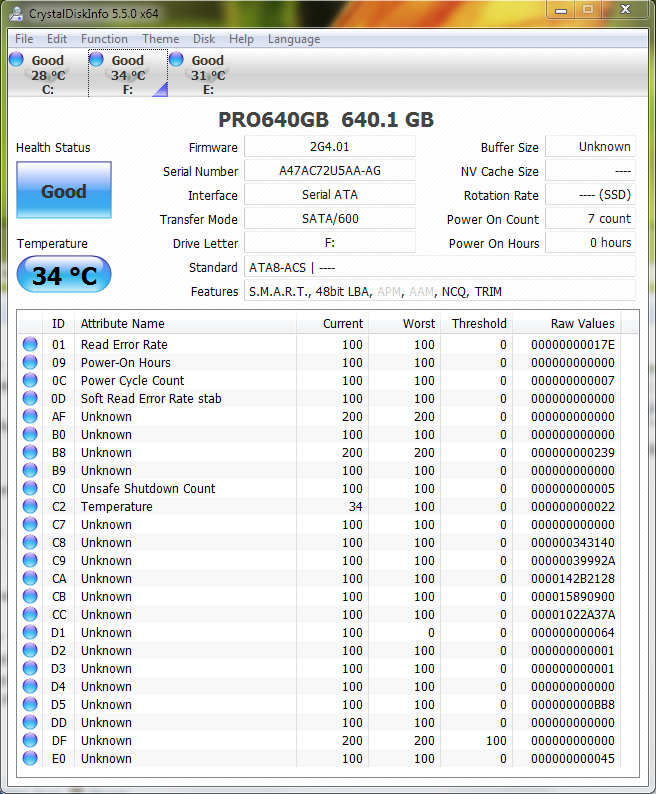Screen dimensions: 656x794
Task: Open the Theme menu
Action: point(160,39)
